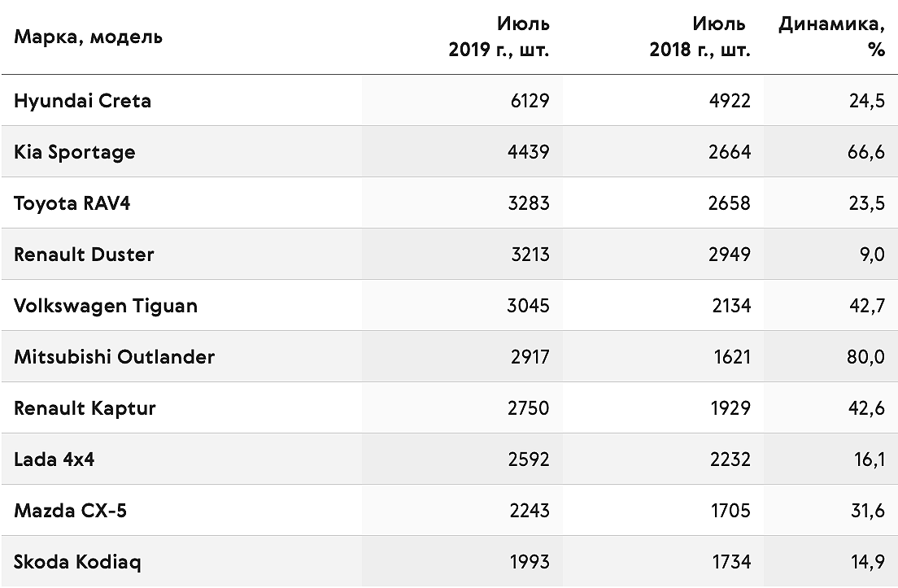Click the 'Июль 2018 г., шт.' header
The image size is (898, 588).
pyautogui.click(x=700, y=37)
